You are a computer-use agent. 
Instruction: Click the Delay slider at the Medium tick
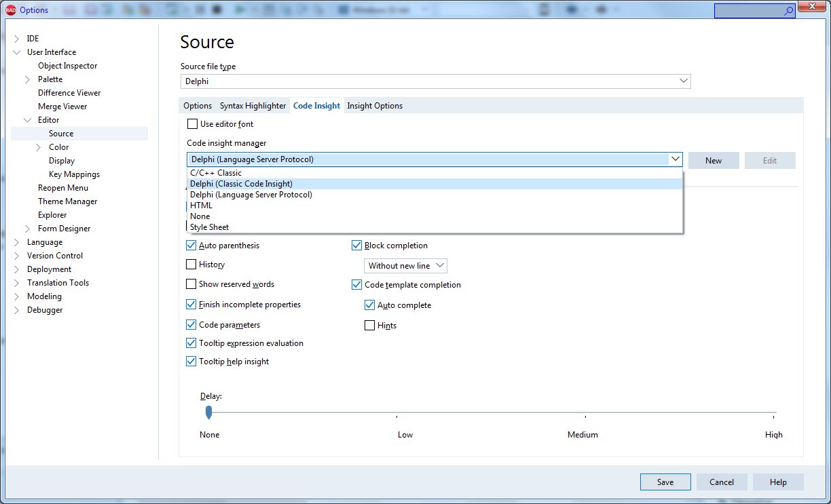[586, 413]
